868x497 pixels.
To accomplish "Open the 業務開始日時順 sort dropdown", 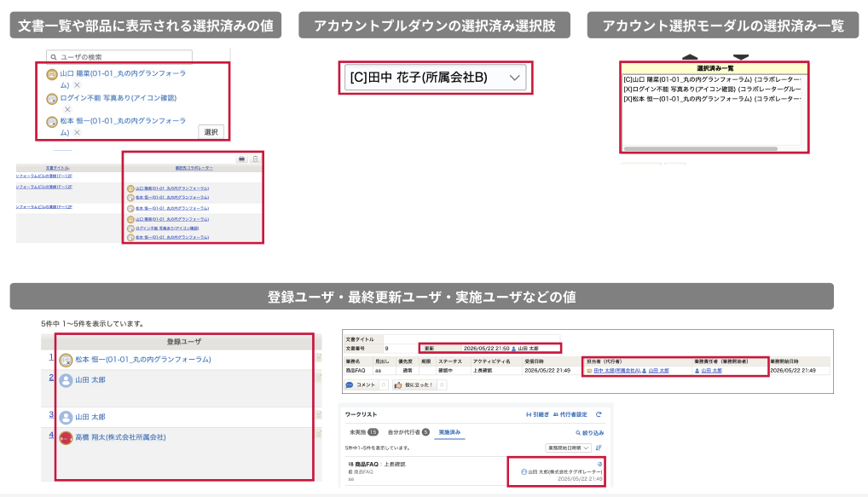I will coord(568,448).
